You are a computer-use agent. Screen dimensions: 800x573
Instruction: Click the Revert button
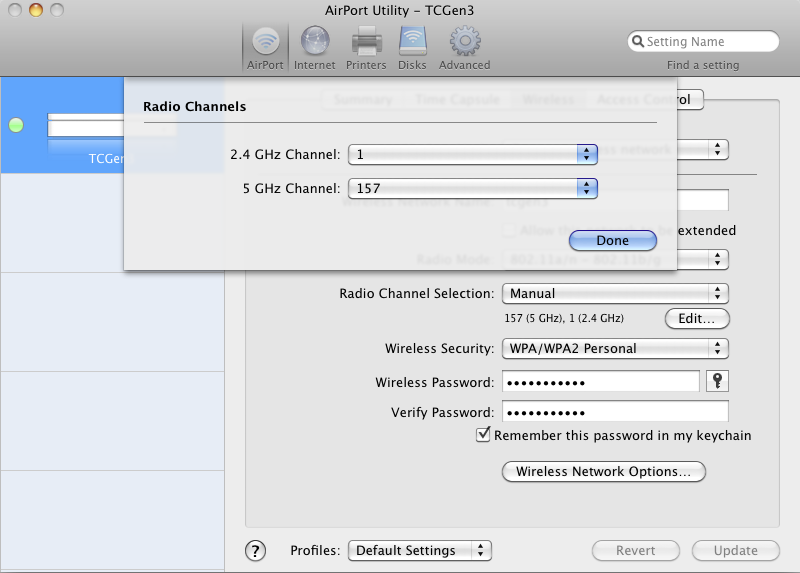[636, 551]
